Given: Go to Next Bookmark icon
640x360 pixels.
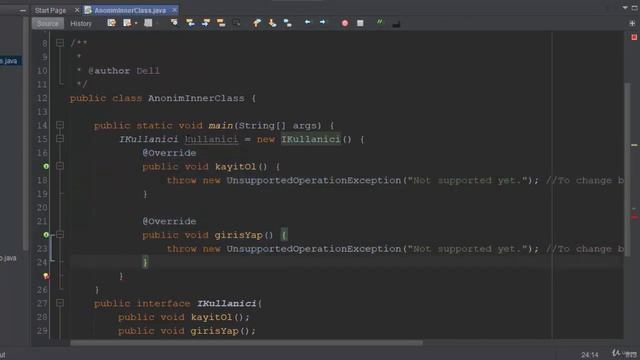Looking at the screenshot, I should click(x=272, y=23).
